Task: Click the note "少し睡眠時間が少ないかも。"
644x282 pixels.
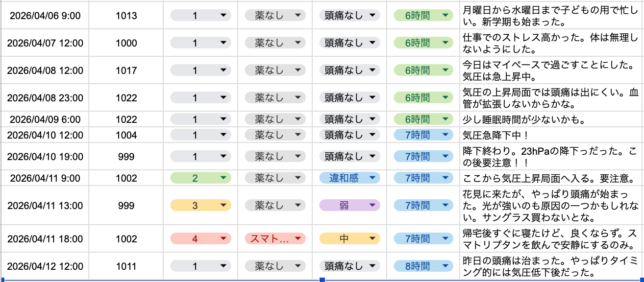Action: point(551,119)
